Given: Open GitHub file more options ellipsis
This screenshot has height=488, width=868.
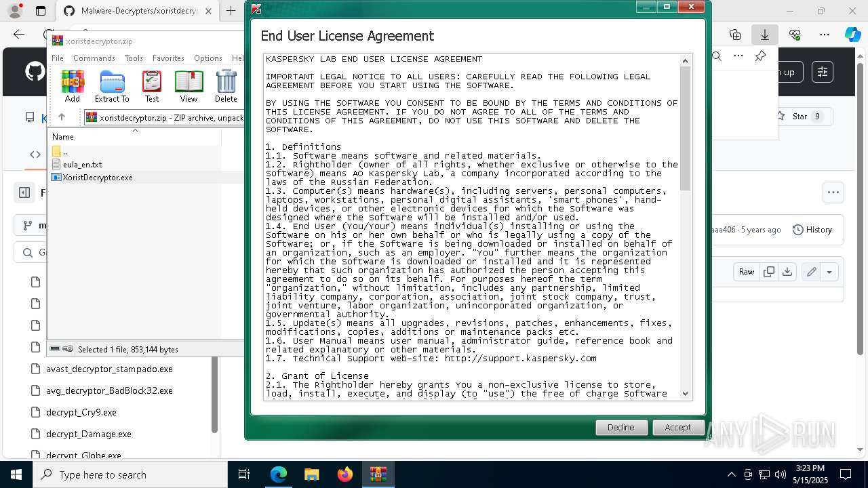Looking at the screenshot, I should 833,192.
